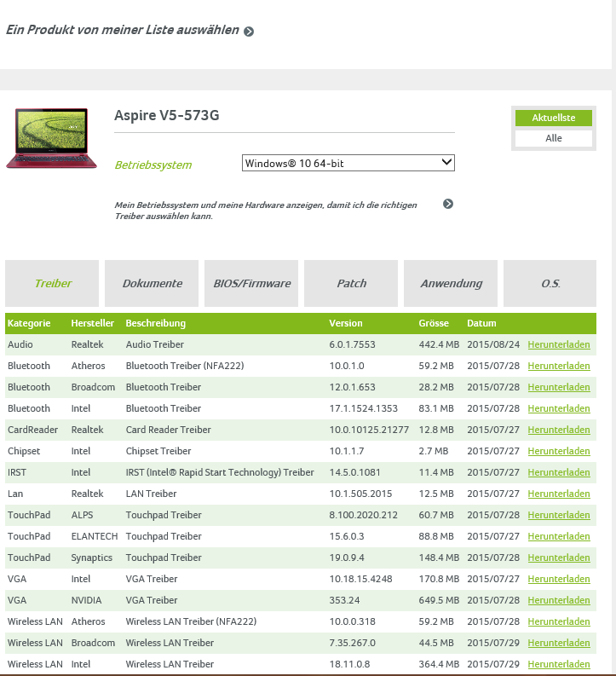Download the Synaptics Touchpad Treiber
616x676 pixels.
[x=559, y=558]
